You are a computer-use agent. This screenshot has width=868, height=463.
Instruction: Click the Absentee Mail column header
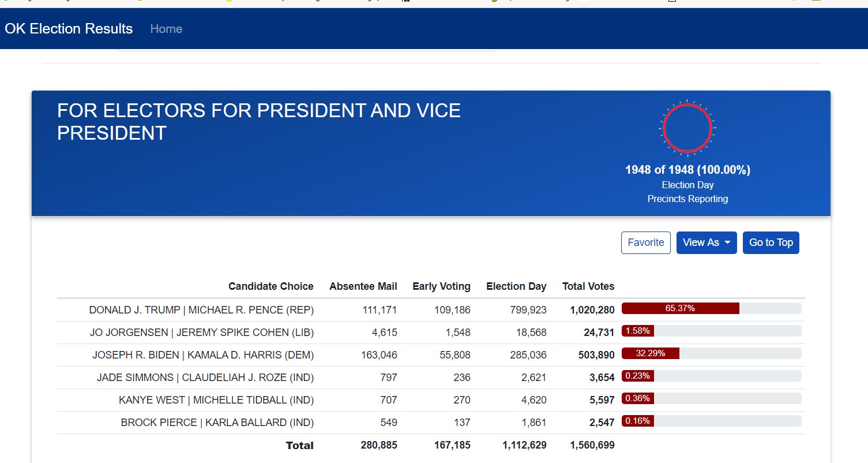coord(363,286)
